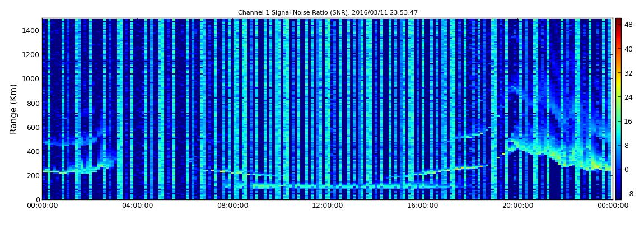
Task: Click the 20:00:00 time tick label
Action: [x=518, y=206]
